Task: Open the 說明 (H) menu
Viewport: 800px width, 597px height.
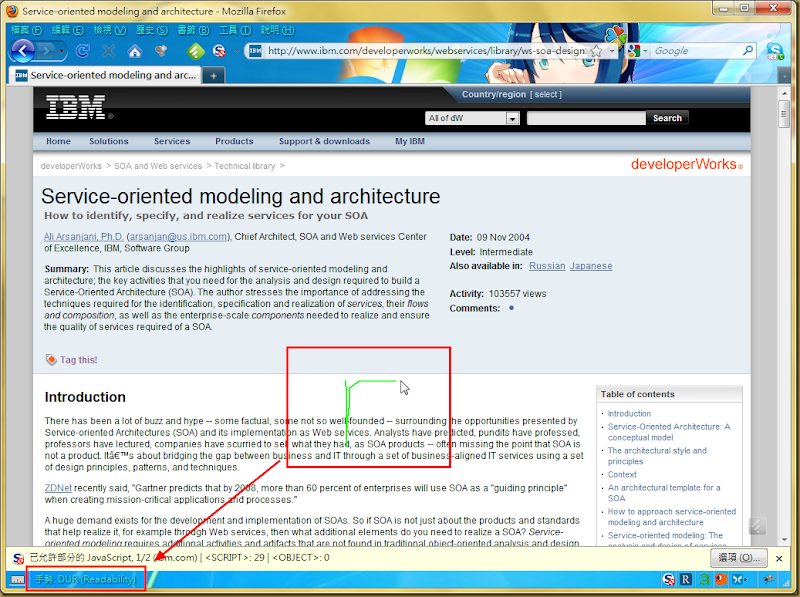Action: coord(277,30)
